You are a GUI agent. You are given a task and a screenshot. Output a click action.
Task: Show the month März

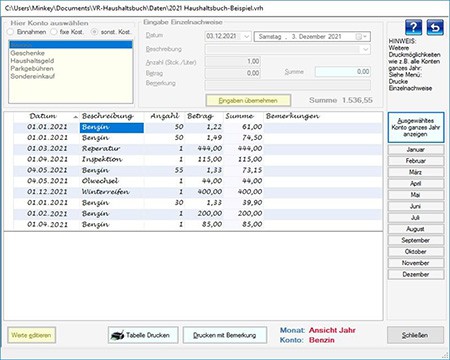(416, 172)
